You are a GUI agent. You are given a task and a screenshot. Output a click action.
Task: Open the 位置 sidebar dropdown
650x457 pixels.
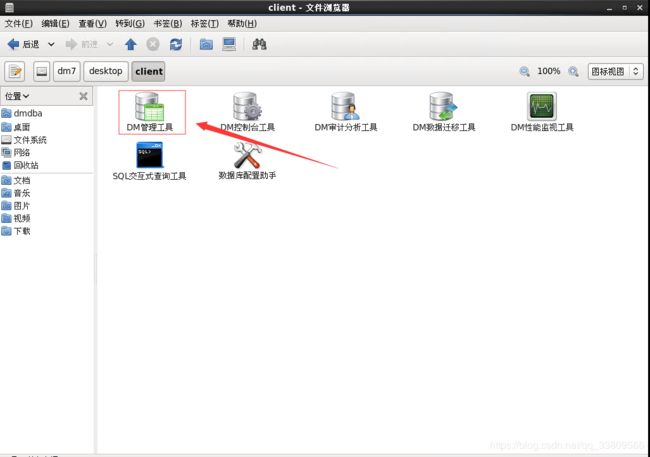point(17,96)
